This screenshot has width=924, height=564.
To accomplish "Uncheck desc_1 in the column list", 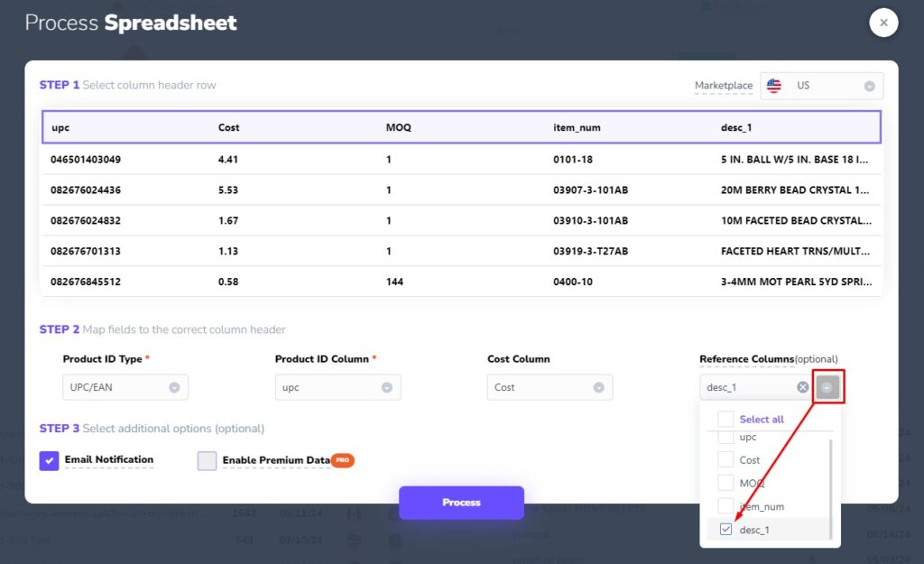I will tap(725, 529).
